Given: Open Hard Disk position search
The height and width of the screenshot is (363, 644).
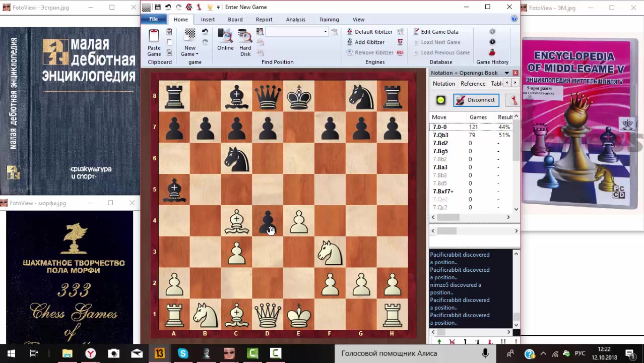Looking at the screenshot, I should click(245, 43).
